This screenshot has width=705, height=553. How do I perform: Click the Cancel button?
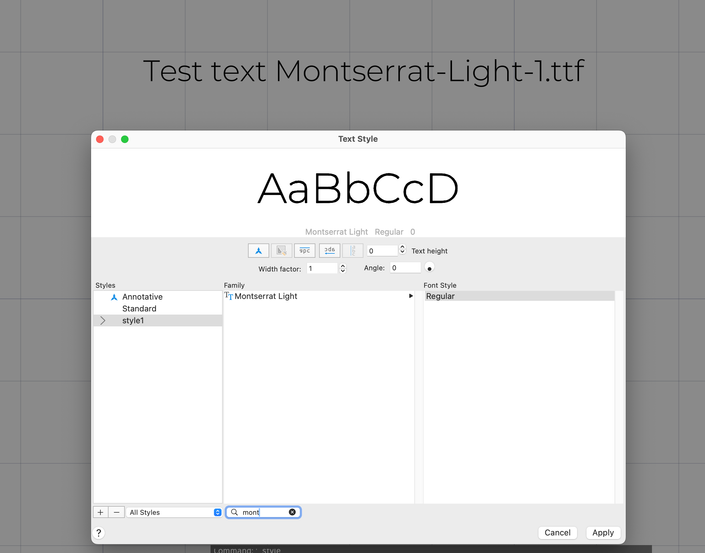[558, 533]
